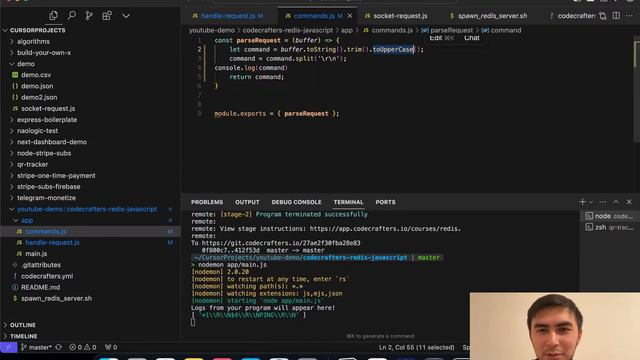Viewport: 640px width, 360px height.
Task: Open the Explorer view icon
Action: point(53,16)
